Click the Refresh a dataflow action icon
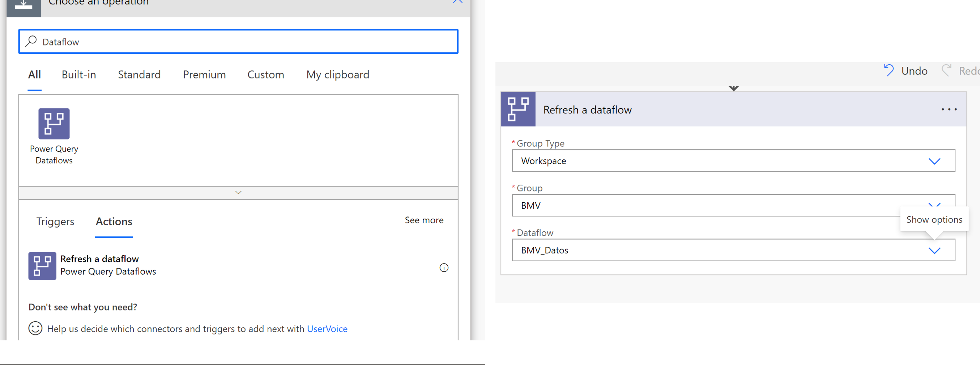The height and width of the screenshot is (365, 980). (x=42, y=266)
